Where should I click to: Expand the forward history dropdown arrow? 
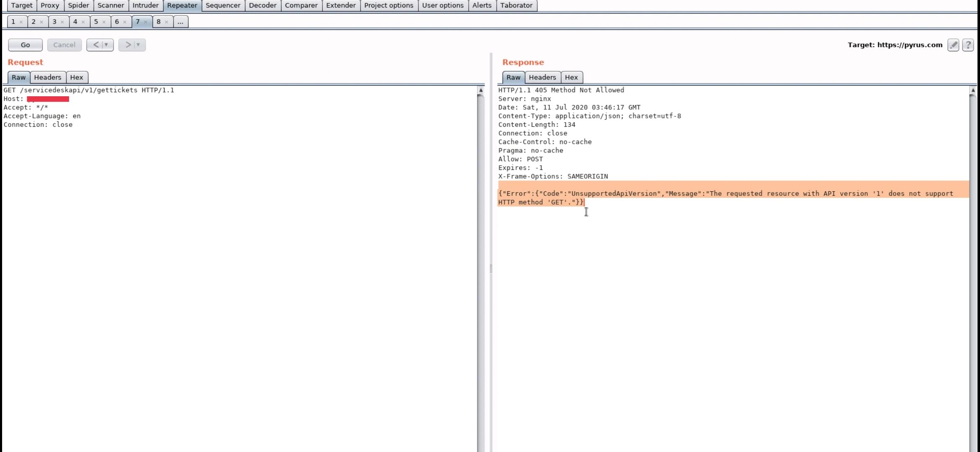pos(138,45)
